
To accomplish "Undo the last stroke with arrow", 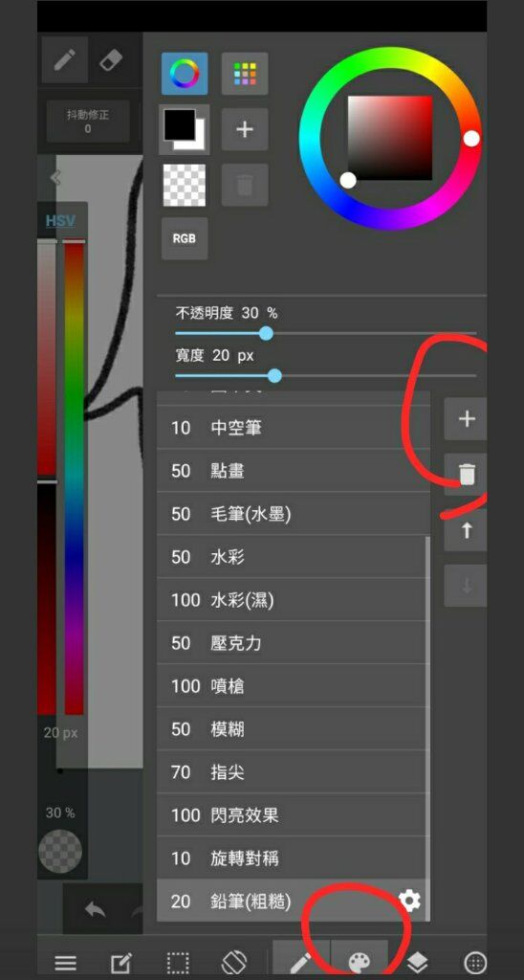I will [x=95, y=909].
